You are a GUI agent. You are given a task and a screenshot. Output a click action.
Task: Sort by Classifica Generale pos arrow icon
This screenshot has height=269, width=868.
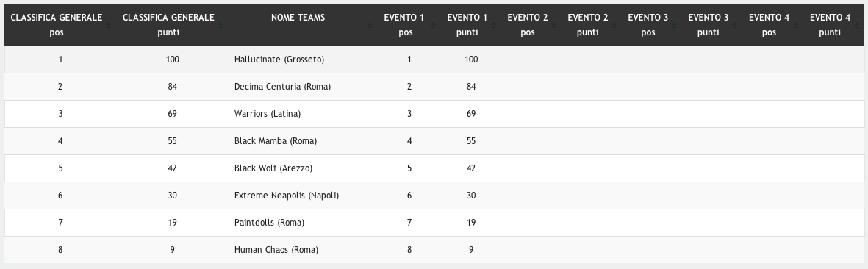pyautogui.click(x=108, y=26)
